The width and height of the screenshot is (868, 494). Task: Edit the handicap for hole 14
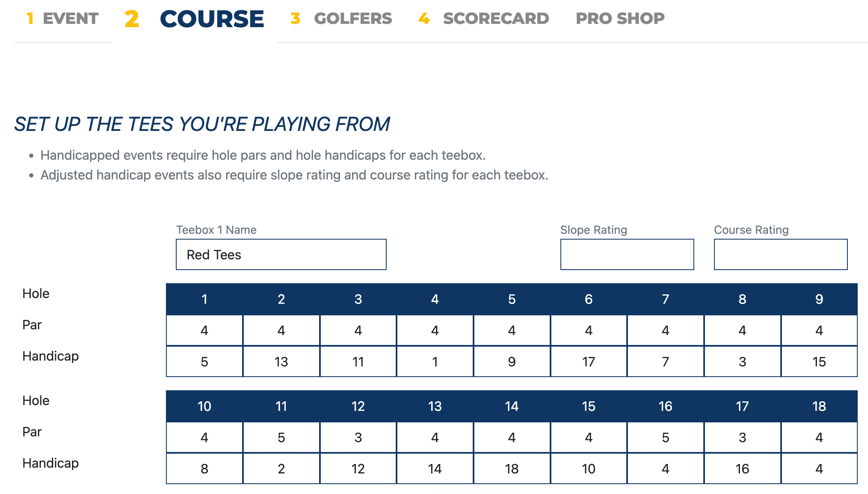pos(511,468)
